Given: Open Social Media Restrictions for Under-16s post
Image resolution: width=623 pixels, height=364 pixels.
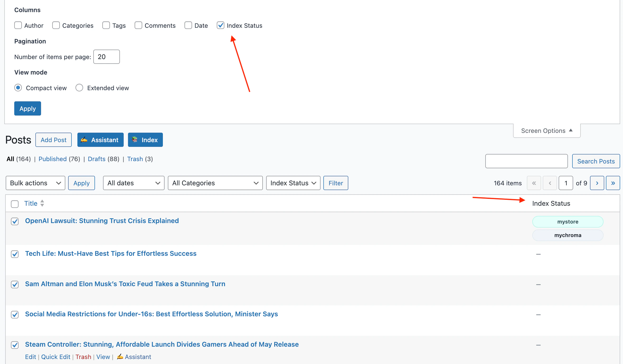Looking at the screenshot, I should (x=151, y=314).
